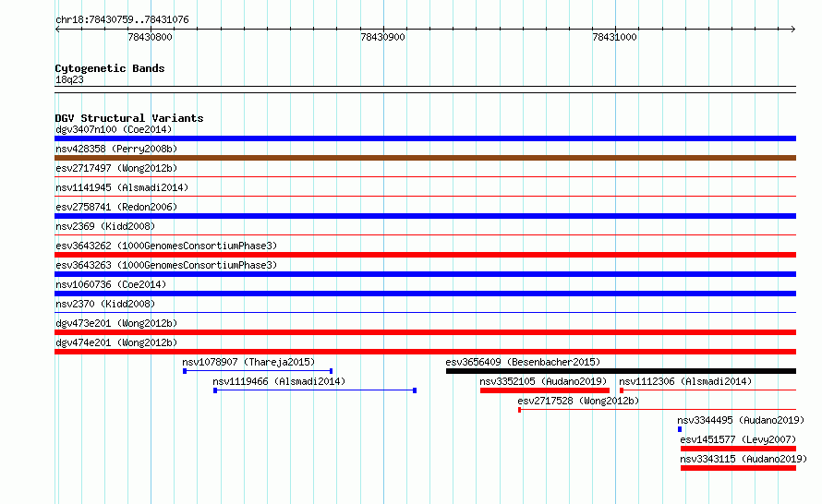822x504 pixels.
Task: Select the red bar under esv1451577
Action: point(738,449)
